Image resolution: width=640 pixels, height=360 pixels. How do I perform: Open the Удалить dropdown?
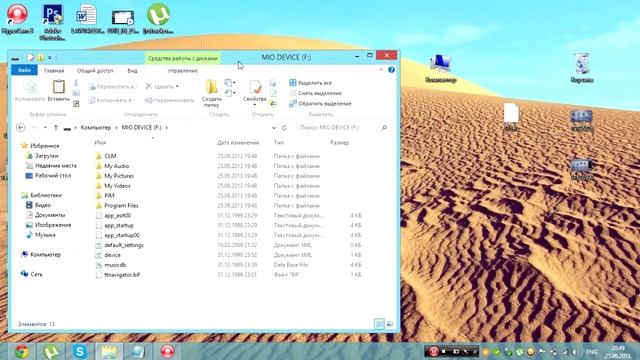(162, 87)
